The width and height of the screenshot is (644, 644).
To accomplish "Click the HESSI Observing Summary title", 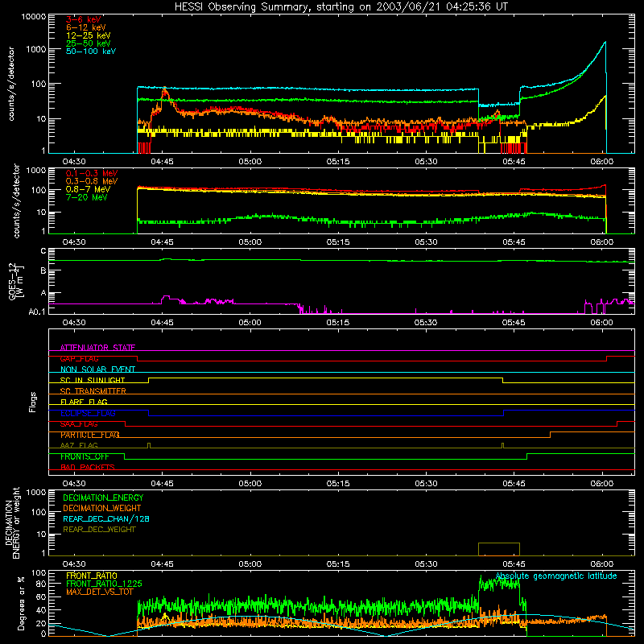I will point(341,7).
